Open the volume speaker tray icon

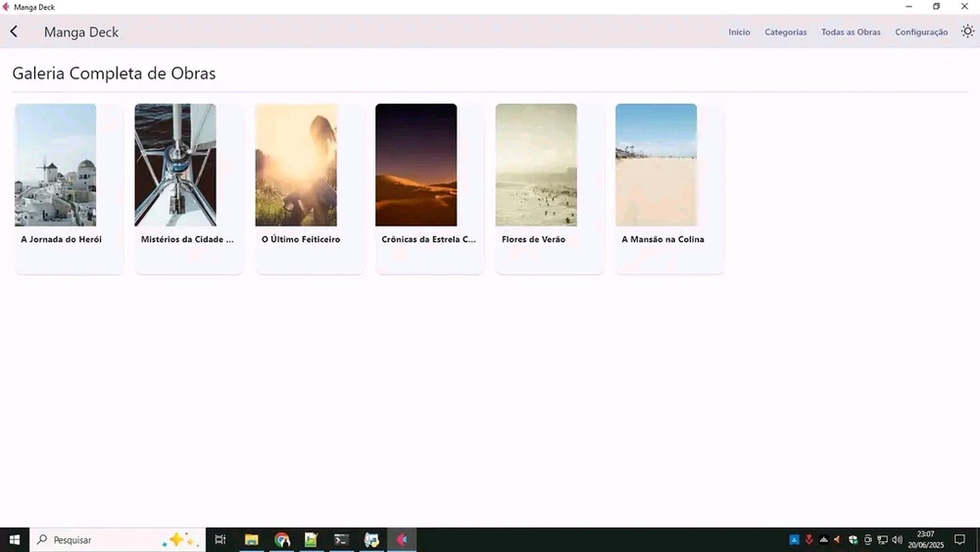(x=897, y=539)
